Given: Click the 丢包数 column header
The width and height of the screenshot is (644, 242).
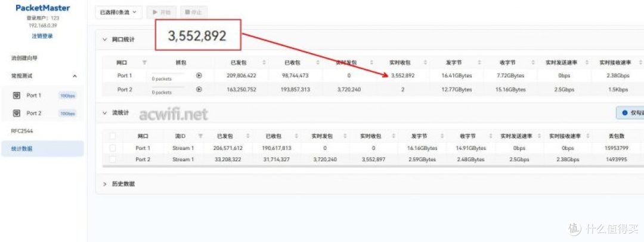Looking at the screenshot, I should click(x=617, y=136).
